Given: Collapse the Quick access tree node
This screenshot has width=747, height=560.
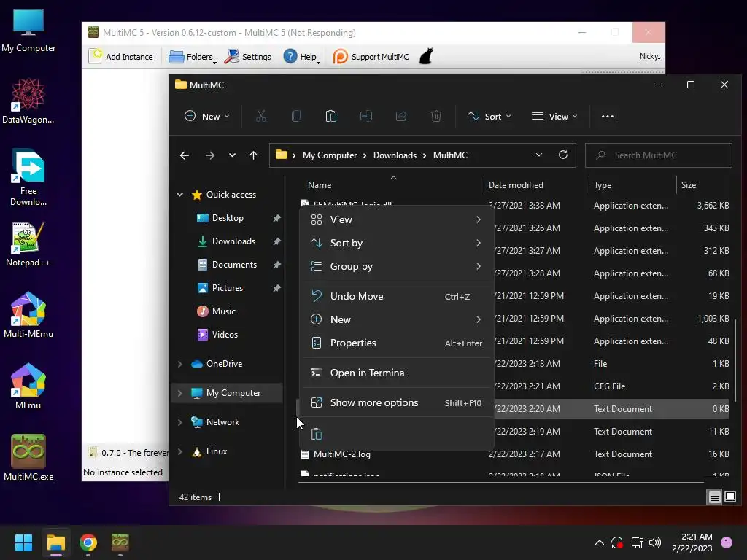Looking at the screenshot, I should (180, 194).
